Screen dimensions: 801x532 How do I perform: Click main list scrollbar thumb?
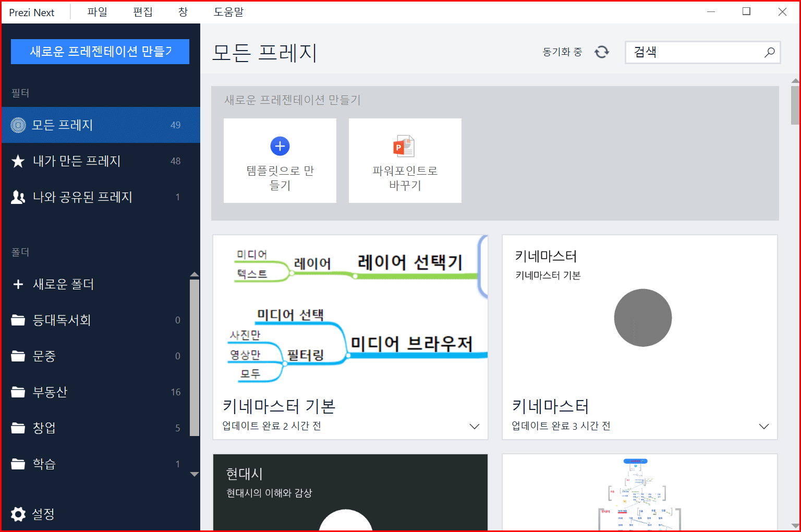pos(795,105)
